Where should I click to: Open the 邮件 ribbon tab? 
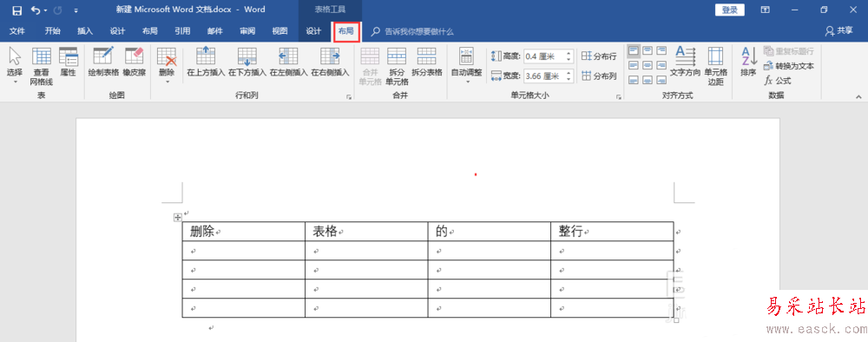point(214,31)
